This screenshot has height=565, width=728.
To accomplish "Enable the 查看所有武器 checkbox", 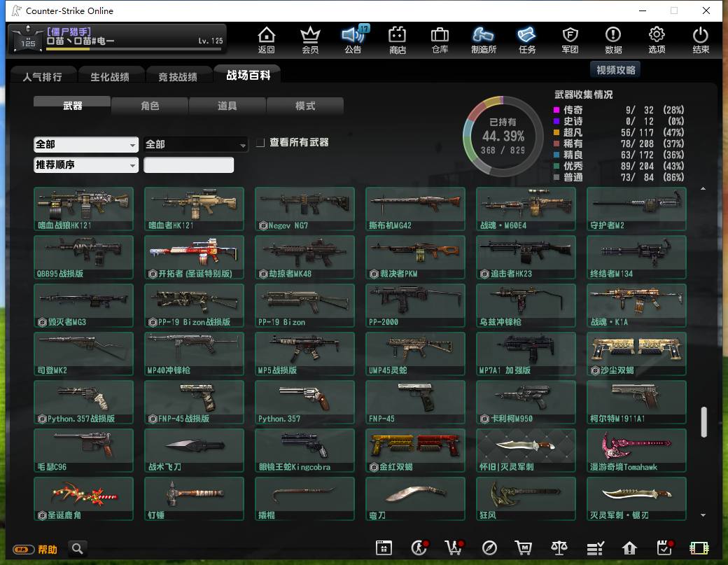I will point(260,143).
